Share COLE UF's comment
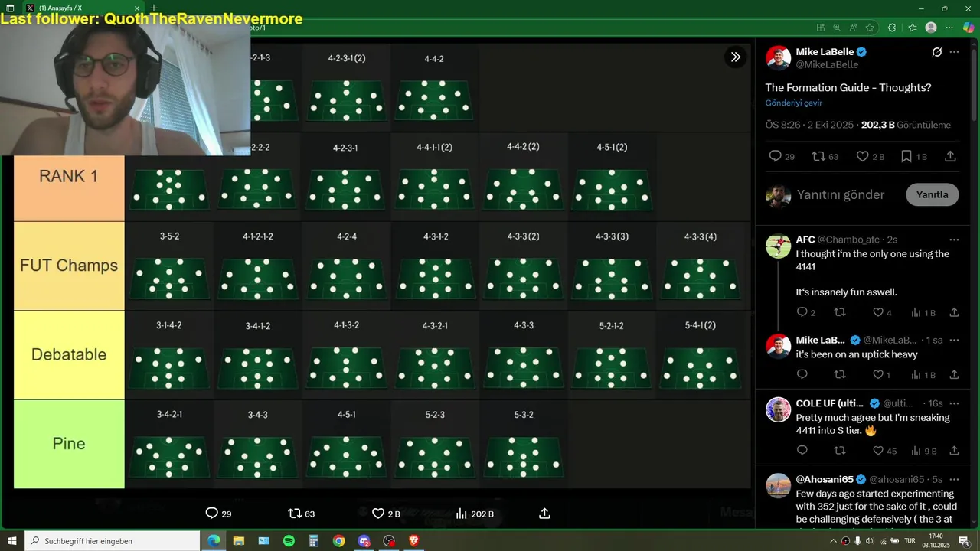The height and width of the screenshot is (551, 980). (954, 451)
